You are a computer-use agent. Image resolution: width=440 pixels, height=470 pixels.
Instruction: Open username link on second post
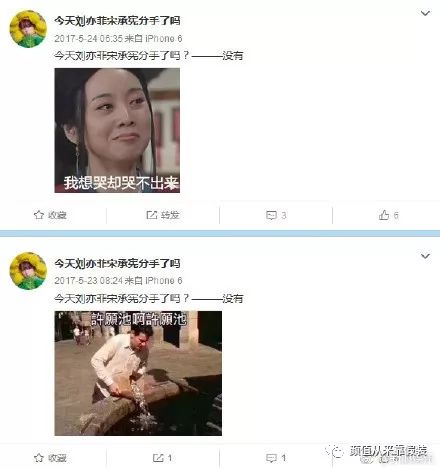pos(117,263)
